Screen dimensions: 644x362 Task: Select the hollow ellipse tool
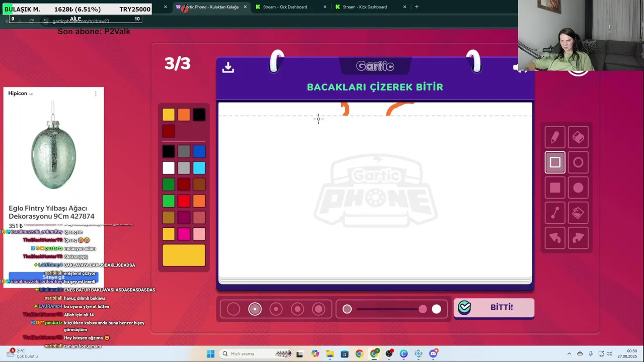click(578, 162)
